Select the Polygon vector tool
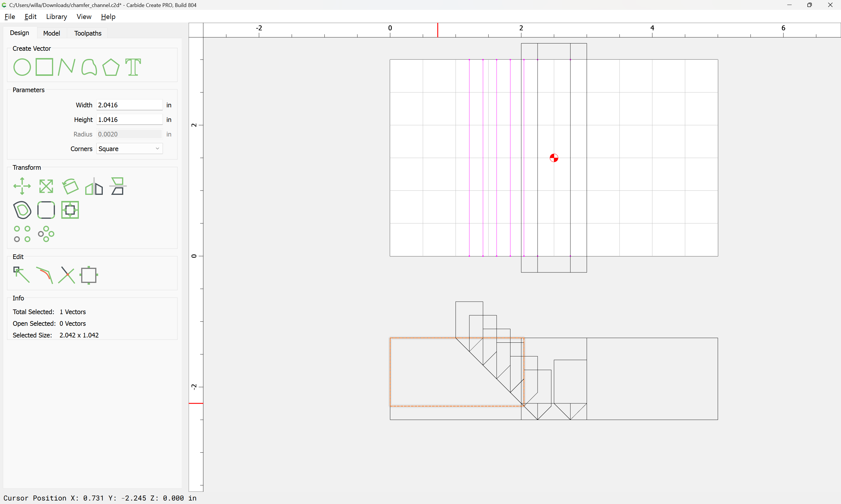Viewport: 841px width, 504px height. tap(111, 67)
